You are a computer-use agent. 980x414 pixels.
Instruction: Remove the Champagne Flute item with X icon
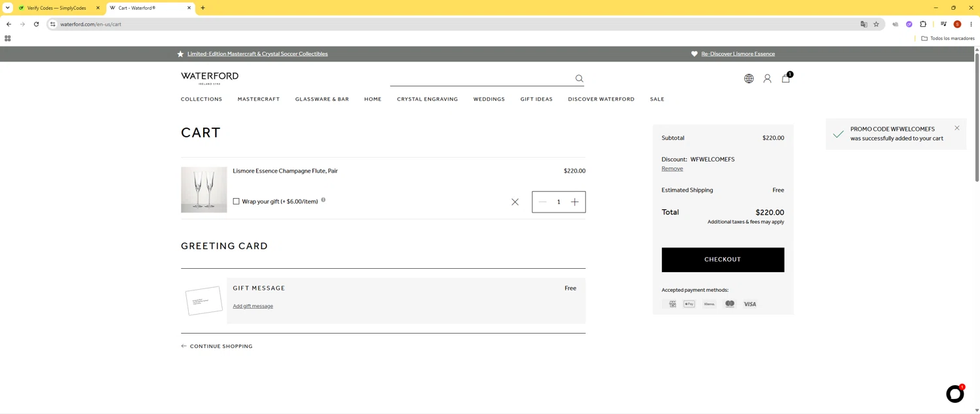515,202
